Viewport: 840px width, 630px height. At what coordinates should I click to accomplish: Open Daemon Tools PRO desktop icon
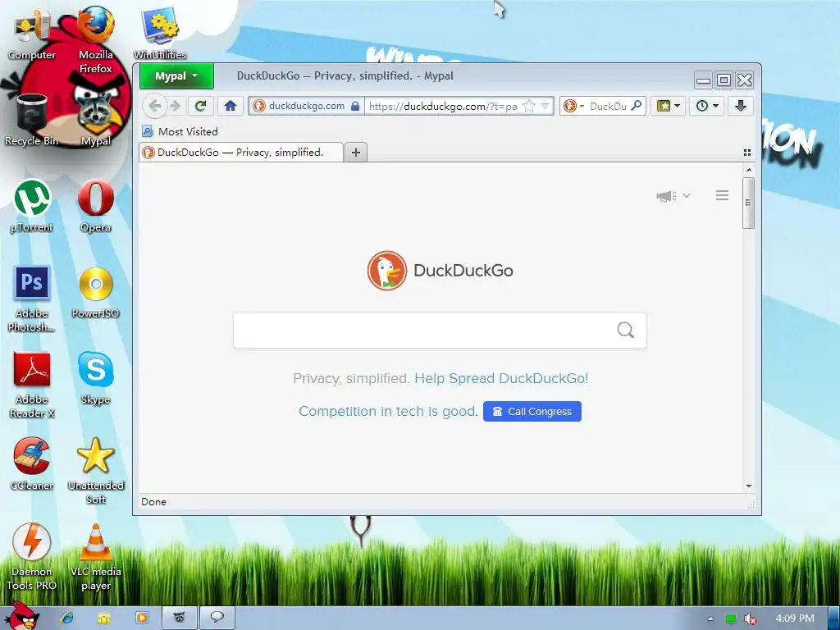click(x=32, y=557)
